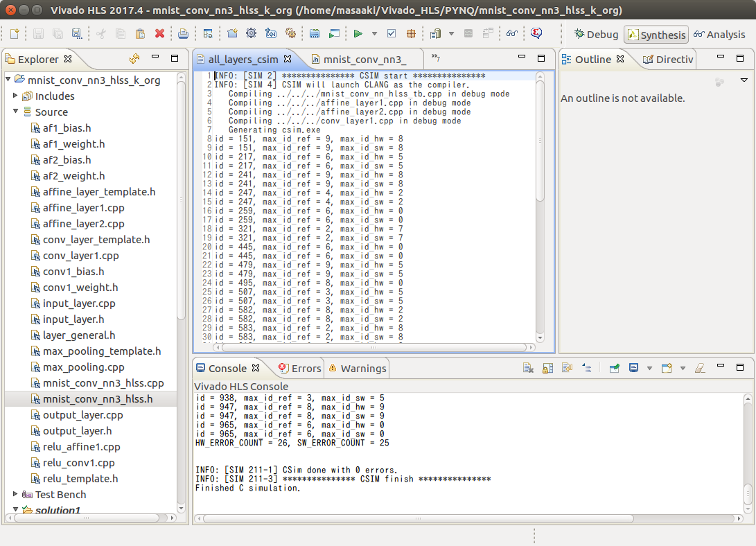This screenshot has width=756, height=546.
Task: Click the Run C Simulation icon
Action: click(x=315, y=33)
